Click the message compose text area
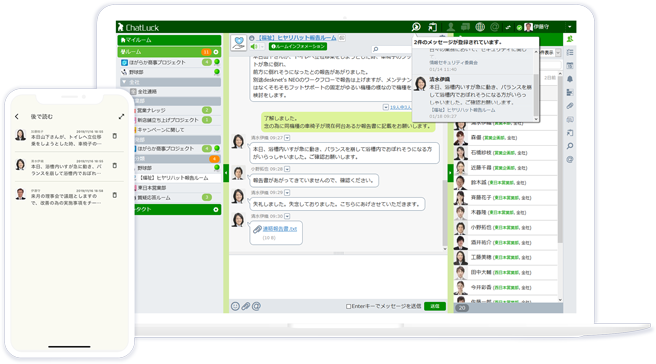This screenshot has width=656, height=364. (x=338, y=277)
